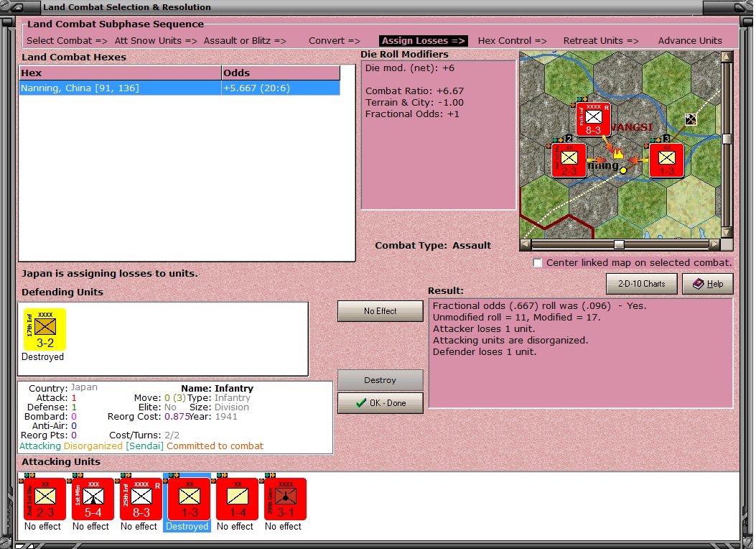Click the map horizontal scrollbar thumb
This screenshot has height=549, width=756.
pyautogui.click(x=619, y=244)
